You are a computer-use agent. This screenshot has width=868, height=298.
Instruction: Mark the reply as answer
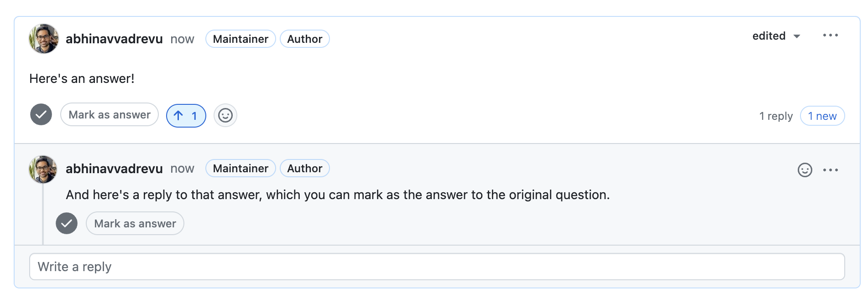tap(135, 224)
